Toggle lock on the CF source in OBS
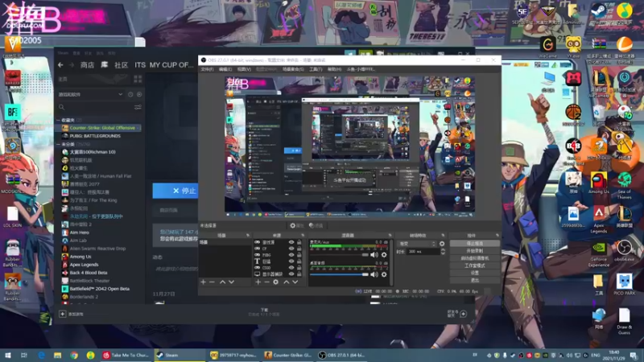644x362 pixels. [299, 249]
